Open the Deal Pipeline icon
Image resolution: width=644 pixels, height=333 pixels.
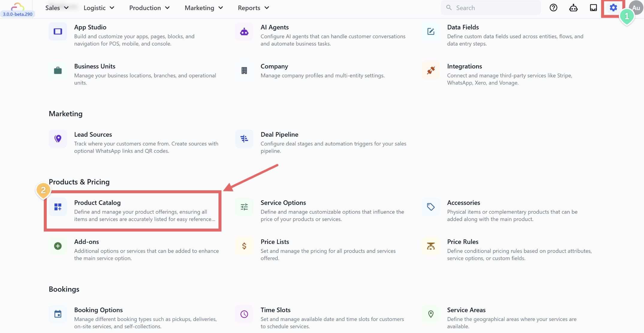(x=244, y=139)
